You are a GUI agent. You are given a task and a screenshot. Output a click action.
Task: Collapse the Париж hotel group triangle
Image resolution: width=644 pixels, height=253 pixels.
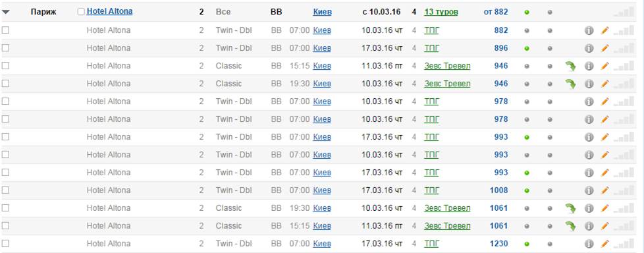(6, 13)
